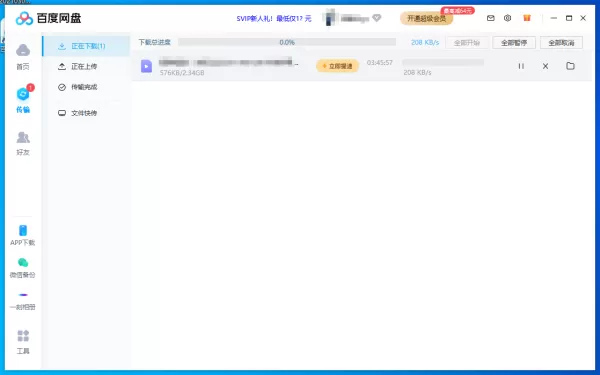600x375 pixels.
Task: Open the mail messages icon
Action: pos(491,18)
